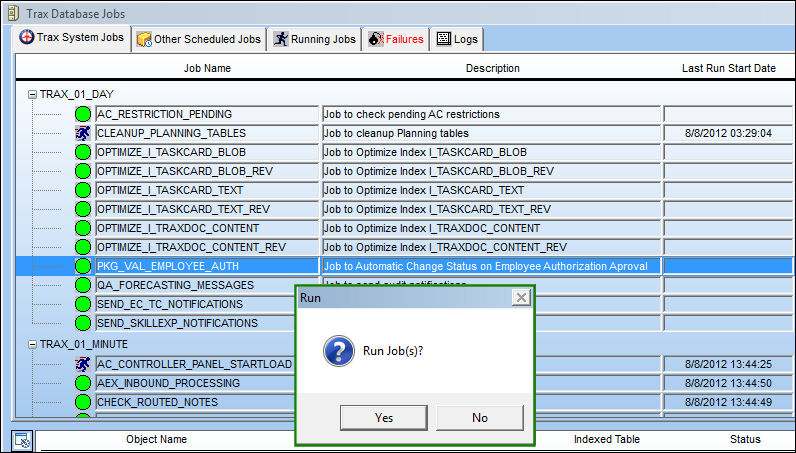The width and height of the screenshot is (796, 453).
Task: Click running-man icon for CLEANUP_PLANNING_TABLES
Action: point(83,133)
